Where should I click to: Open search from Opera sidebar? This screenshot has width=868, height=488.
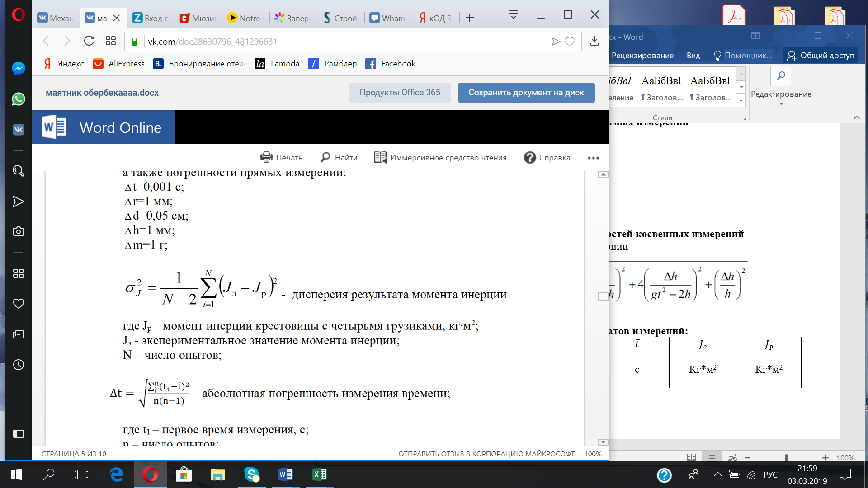coord(18,171)
